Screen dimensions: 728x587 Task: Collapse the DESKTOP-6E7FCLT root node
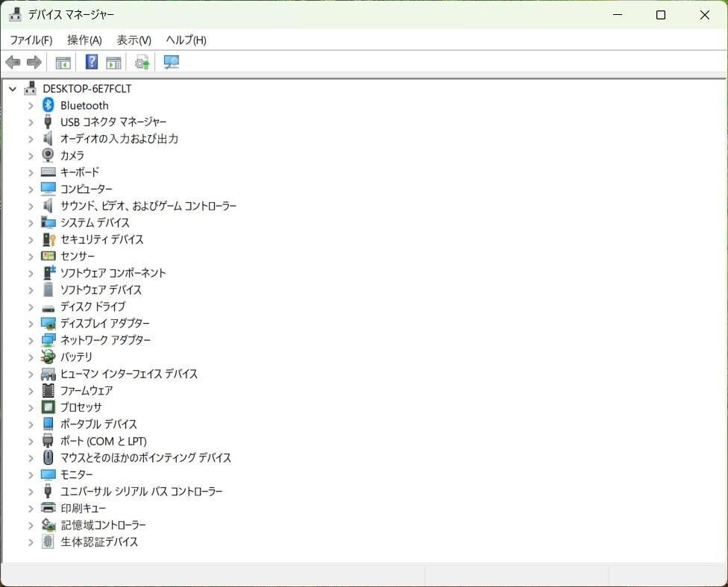click(x=13, y=89)
